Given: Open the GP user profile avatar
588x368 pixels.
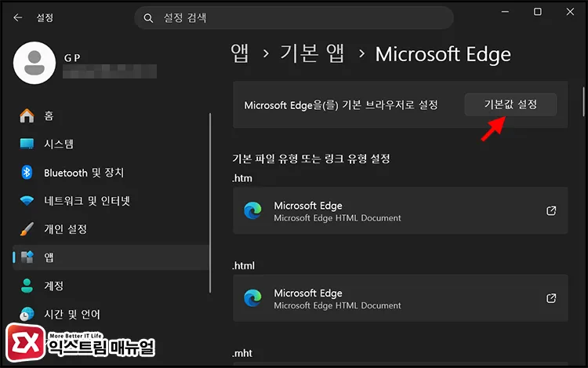Looking at the screenshot, I should pyautogui.click(x=34, y=63).
